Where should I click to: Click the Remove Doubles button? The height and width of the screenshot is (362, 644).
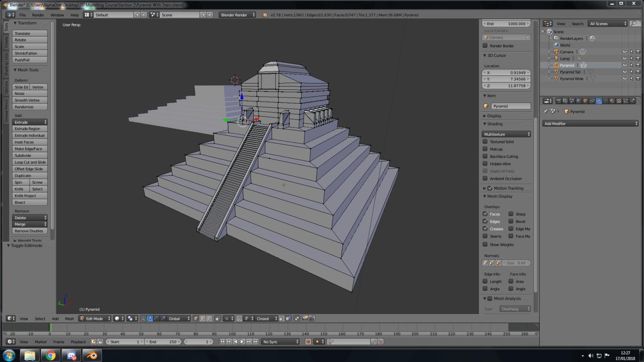(x=30, y=231)
